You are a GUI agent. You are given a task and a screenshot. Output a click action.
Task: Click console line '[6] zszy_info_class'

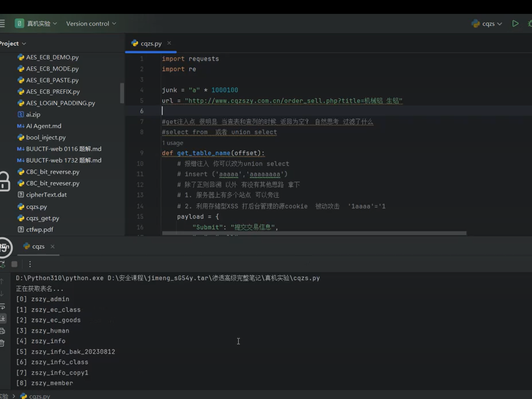(x=52, y=362)
